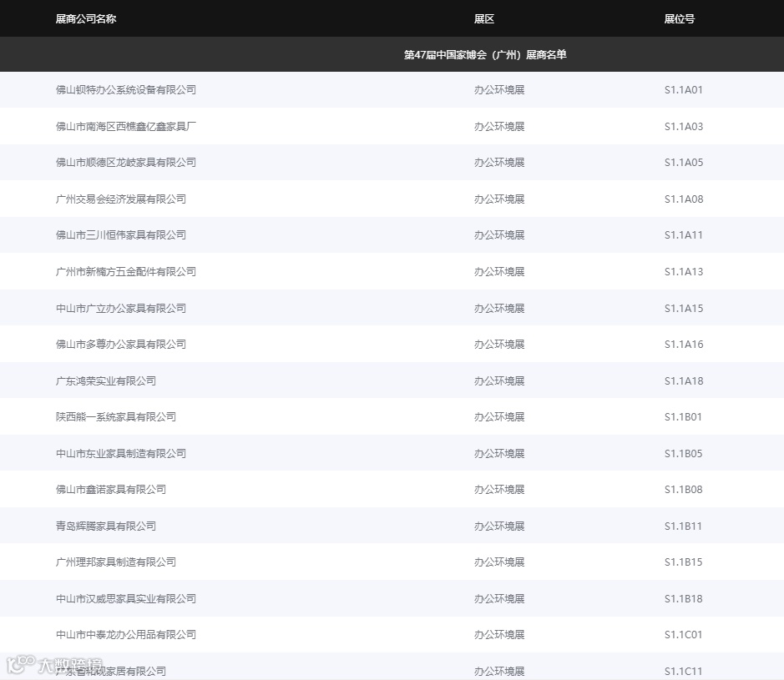Click 办公环境展 in the S1.1A08 row
The height and width of the screenshot is (680, 784).
tap(499, 199)
